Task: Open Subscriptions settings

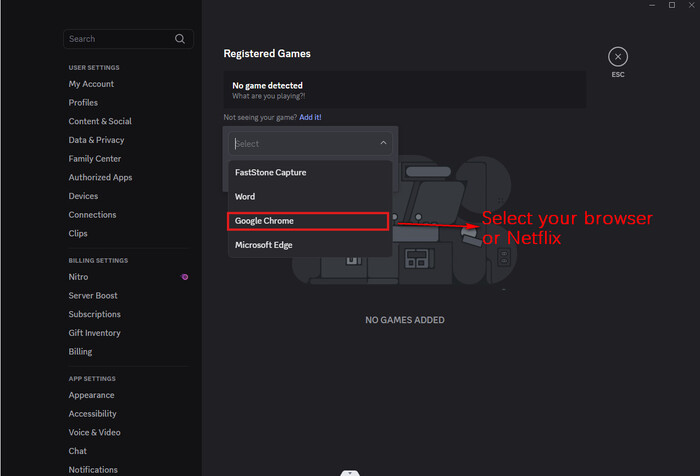Action: [x=95, y=314]
